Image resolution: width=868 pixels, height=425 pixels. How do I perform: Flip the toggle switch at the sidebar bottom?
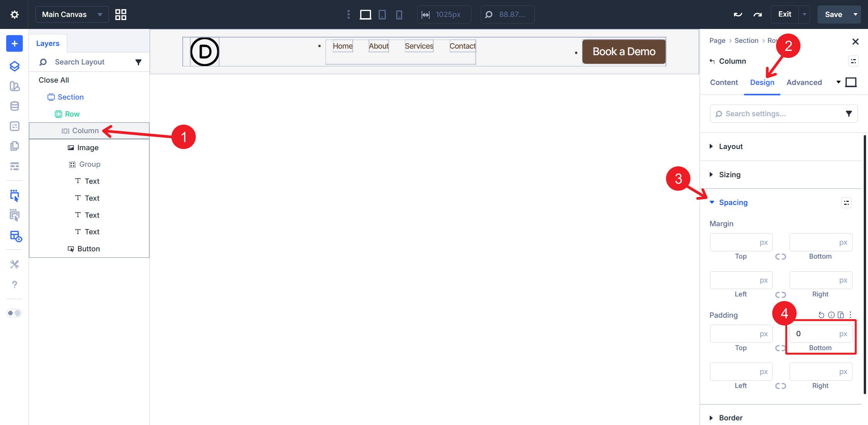[14, 313]
